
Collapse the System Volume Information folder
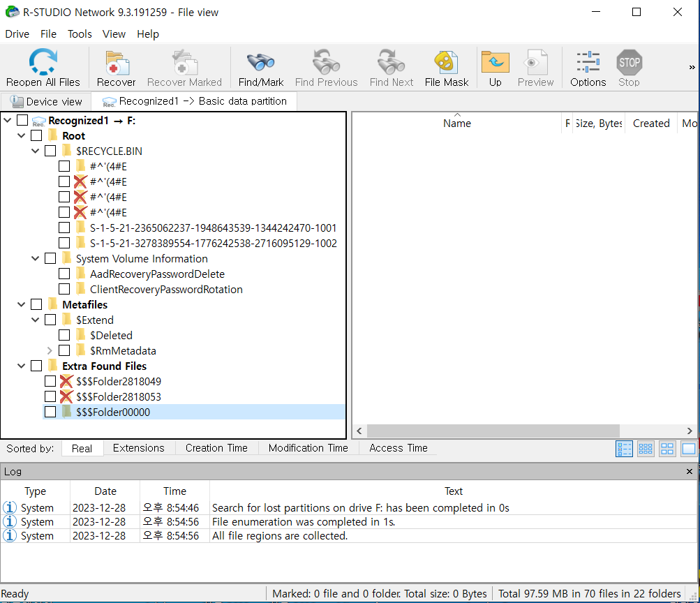(x=36, y=258)
